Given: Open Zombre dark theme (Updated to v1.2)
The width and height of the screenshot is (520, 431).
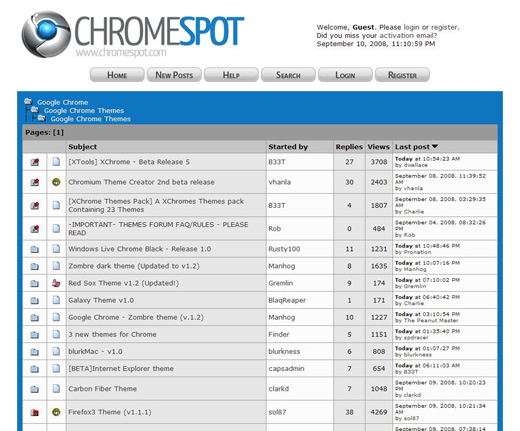Looking at the screenshot, I should (134, 266).
